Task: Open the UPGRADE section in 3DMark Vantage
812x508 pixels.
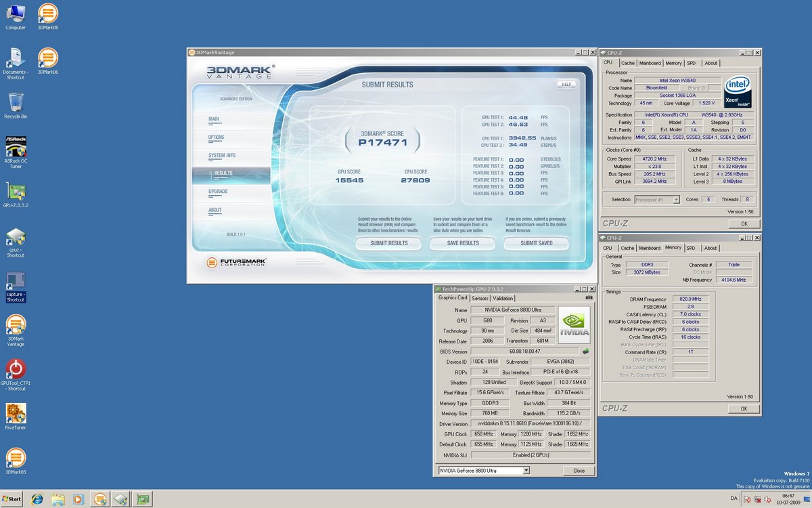Action: (218, 192)
